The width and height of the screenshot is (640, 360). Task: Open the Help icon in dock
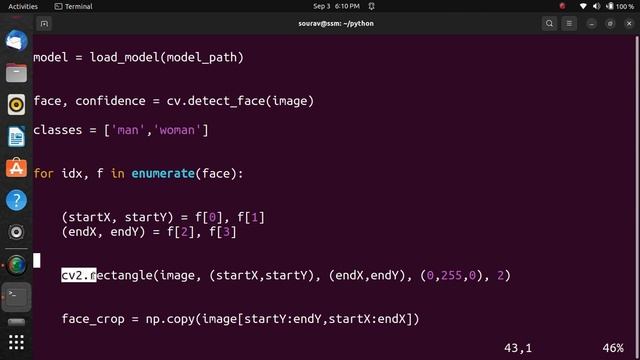tap(16, 200)
